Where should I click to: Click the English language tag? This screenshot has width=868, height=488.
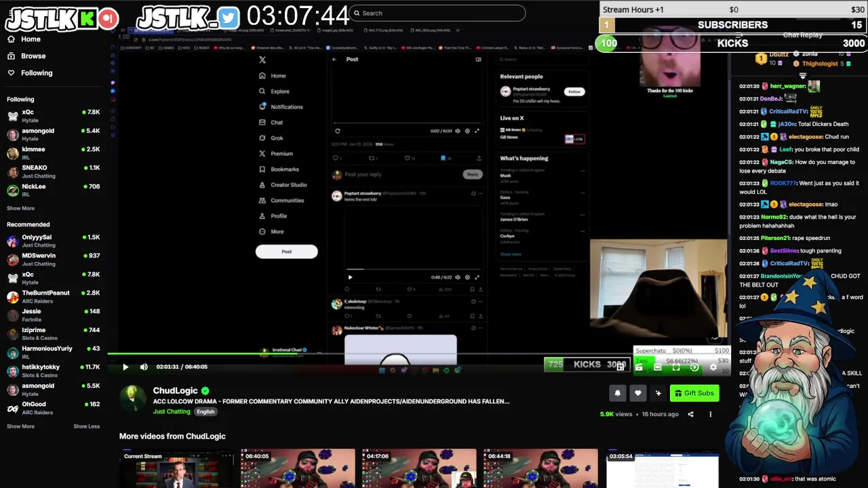pos(205,411)
